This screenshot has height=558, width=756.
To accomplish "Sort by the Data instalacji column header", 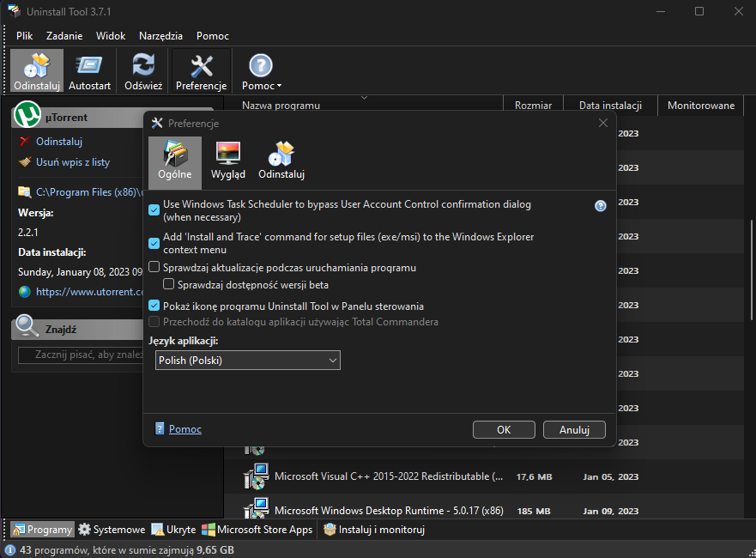I will (610, 105).
